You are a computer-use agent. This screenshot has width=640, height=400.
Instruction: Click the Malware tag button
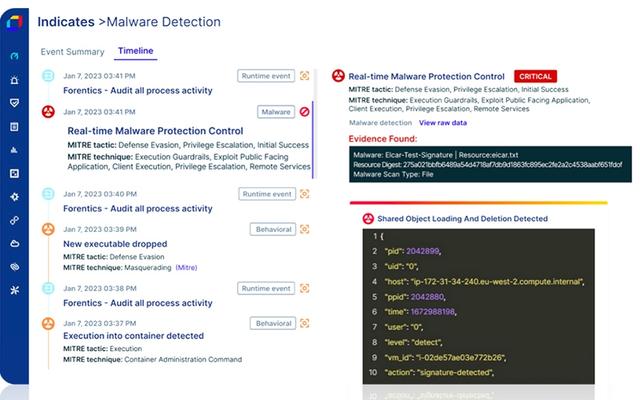pos(275,112)
